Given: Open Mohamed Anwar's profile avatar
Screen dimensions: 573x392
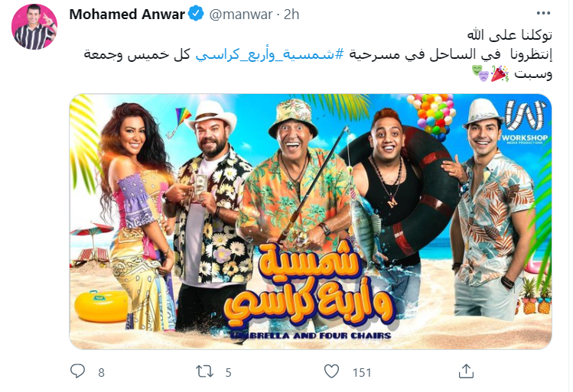Looking at the screenshot, I should pos(34,27).
